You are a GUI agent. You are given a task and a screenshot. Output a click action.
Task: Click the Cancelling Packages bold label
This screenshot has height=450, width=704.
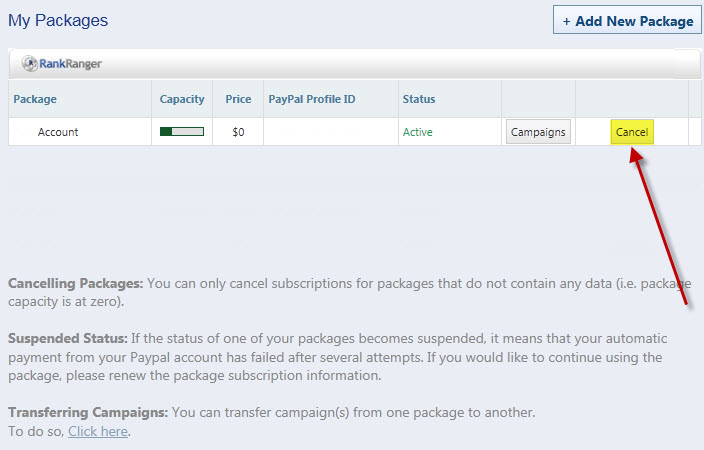76,284
